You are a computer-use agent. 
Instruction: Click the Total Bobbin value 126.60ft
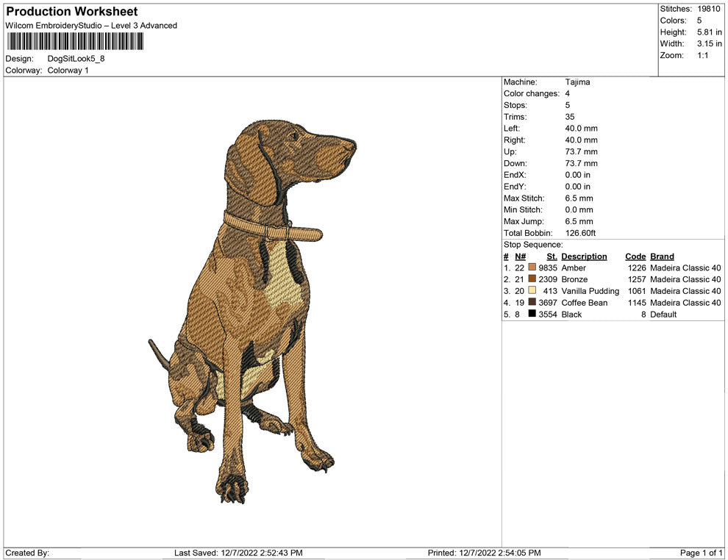pyautogui.click(x=580, y=233)
